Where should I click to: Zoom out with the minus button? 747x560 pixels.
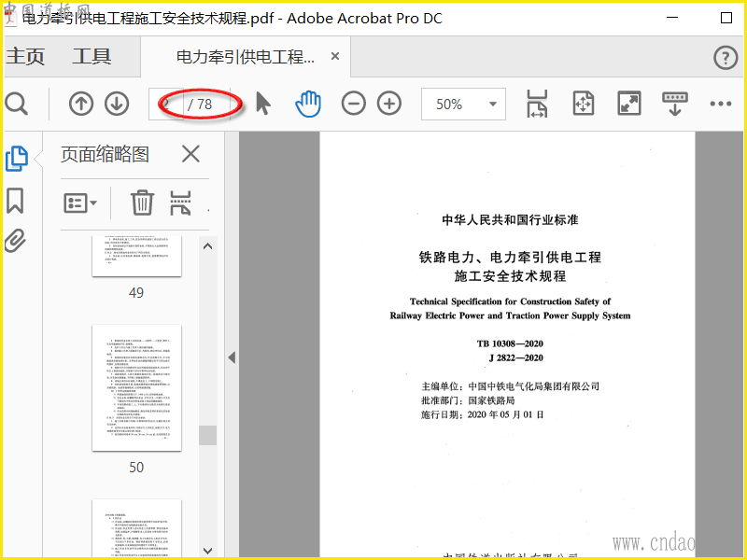[354, 104]
